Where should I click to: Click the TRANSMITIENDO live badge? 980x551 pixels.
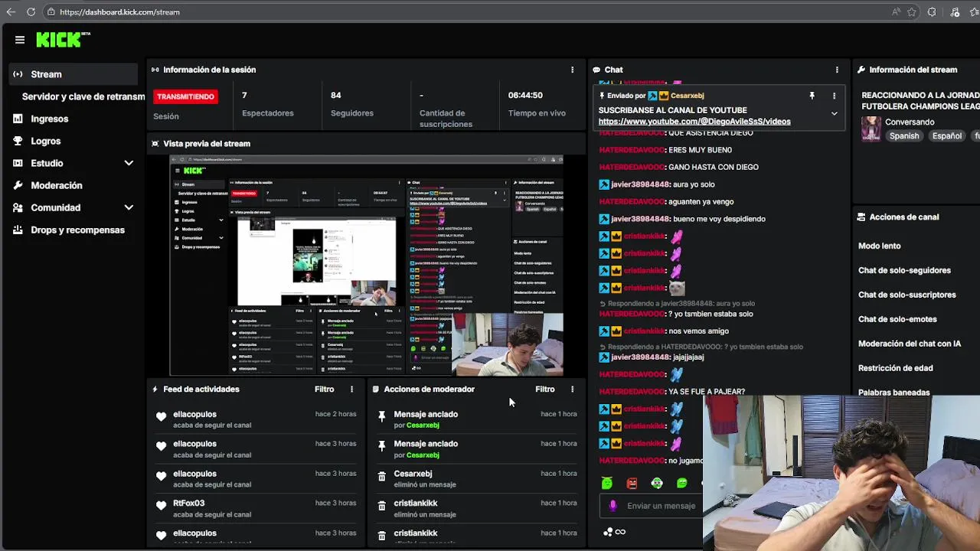[x=186, y=96]
